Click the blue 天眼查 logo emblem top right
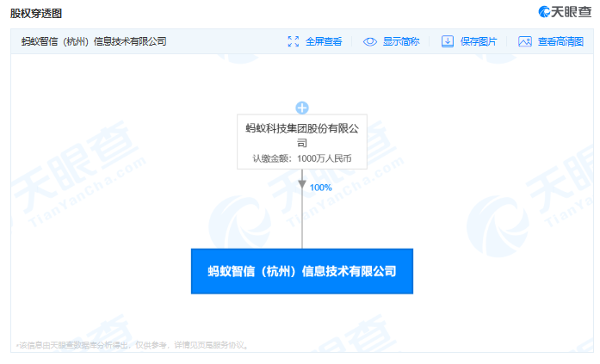The image size is (600, 364). [x=544, y=11]
